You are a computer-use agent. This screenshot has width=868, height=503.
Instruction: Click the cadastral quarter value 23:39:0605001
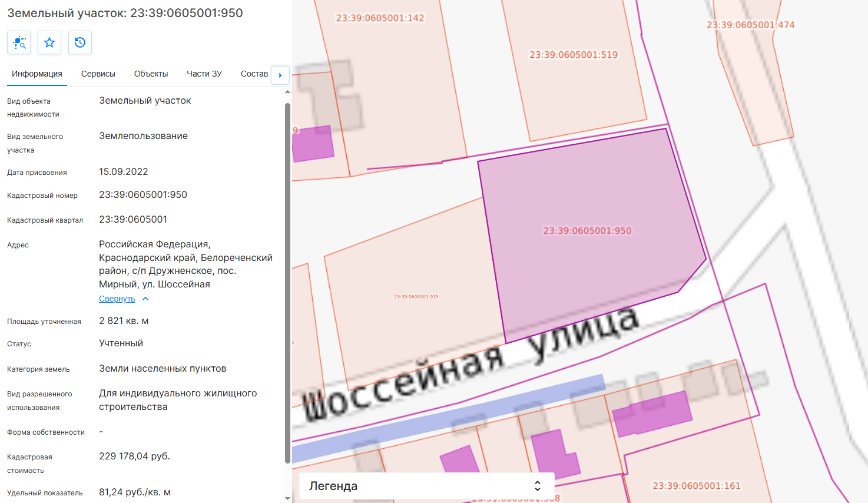pyautogui.click(x=133, y=220)
